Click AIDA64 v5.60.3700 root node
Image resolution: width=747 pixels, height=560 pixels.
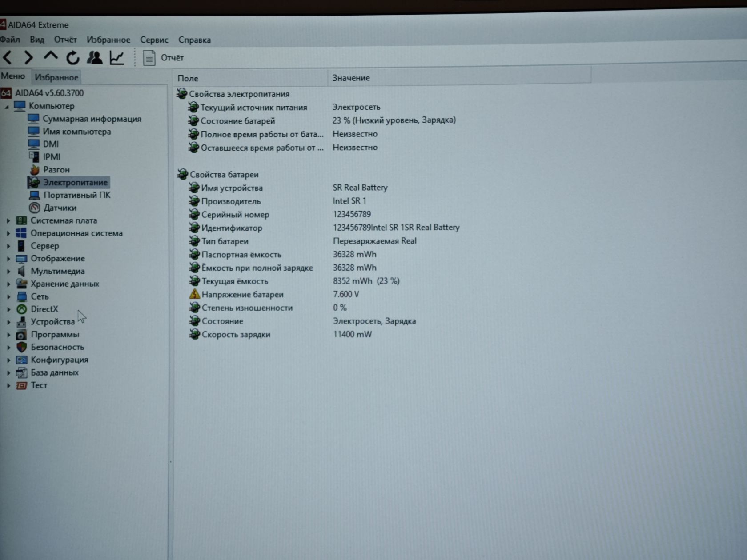49,93
